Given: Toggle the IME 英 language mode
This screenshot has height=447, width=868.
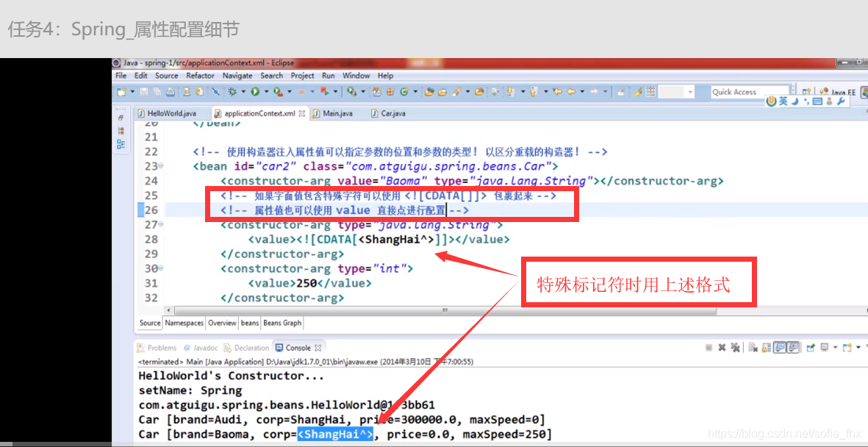Looking at the screenshot, I should [783, 101].
